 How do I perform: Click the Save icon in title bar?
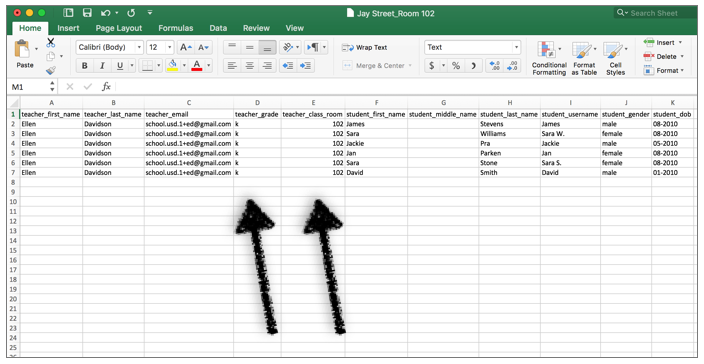[x=87, y=13]
